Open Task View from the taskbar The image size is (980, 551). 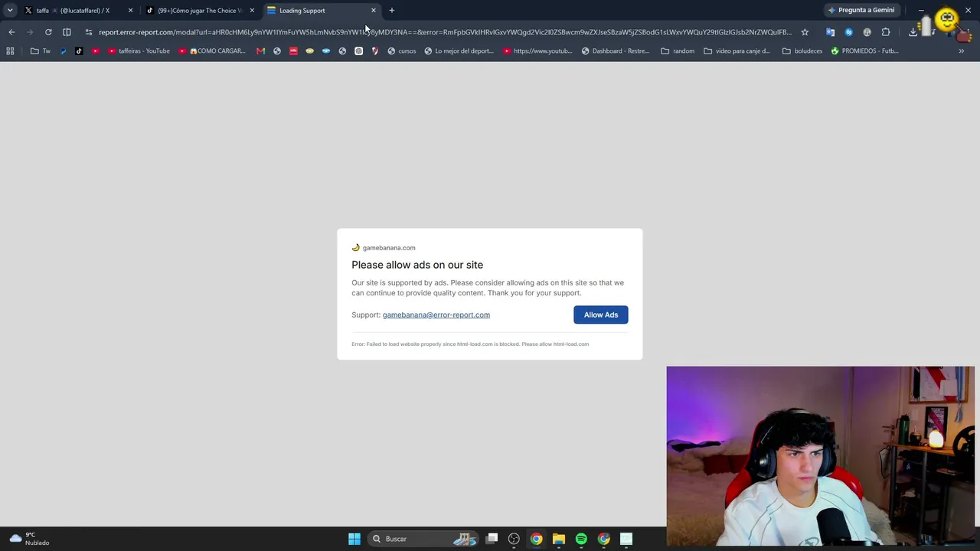coord(492,539)
